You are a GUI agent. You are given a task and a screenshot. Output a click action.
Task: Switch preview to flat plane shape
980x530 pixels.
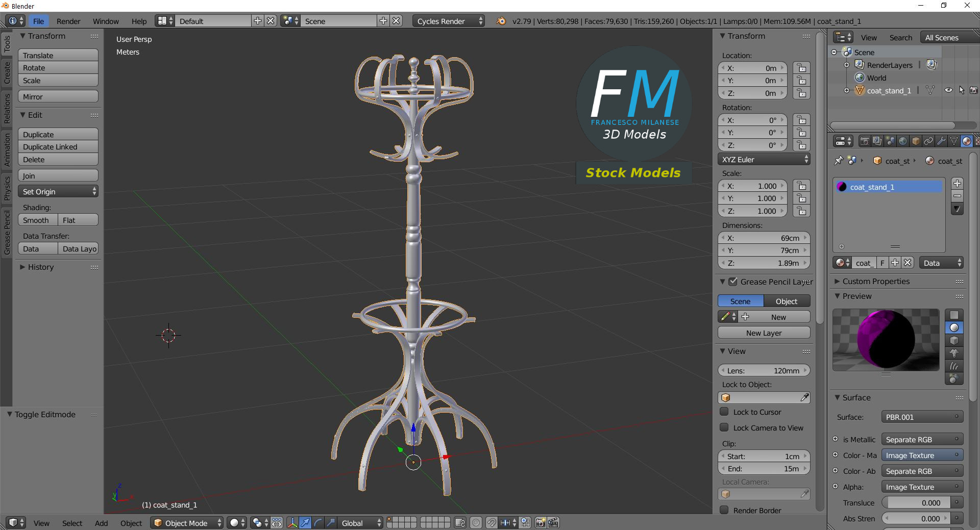[x=954, y=315]
